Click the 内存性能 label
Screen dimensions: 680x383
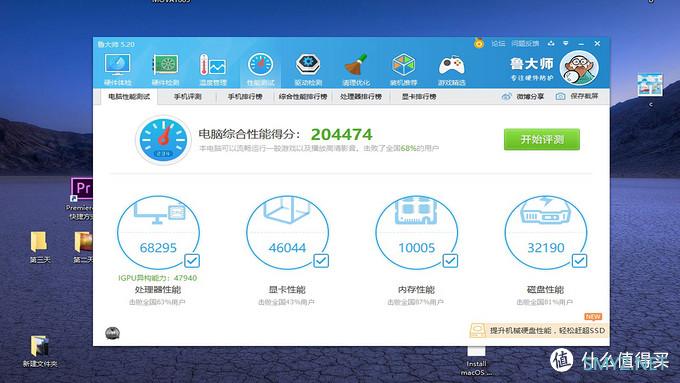click(416, 290)
